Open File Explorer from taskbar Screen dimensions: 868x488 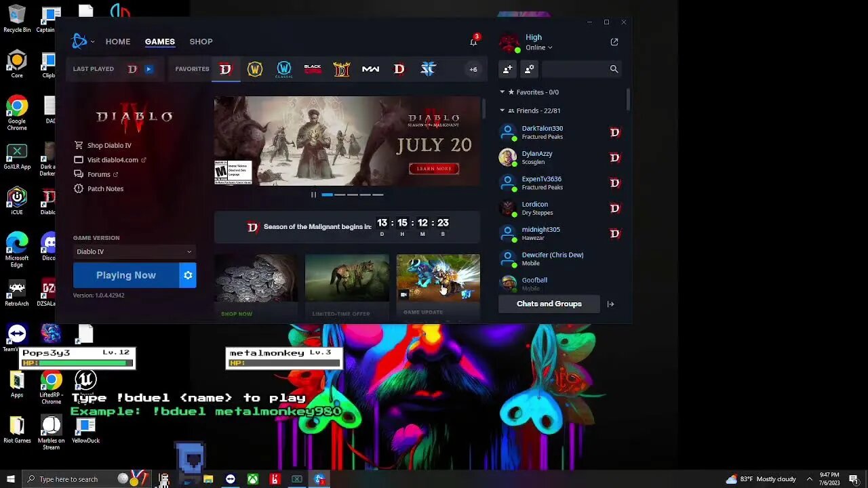point(208,479)
